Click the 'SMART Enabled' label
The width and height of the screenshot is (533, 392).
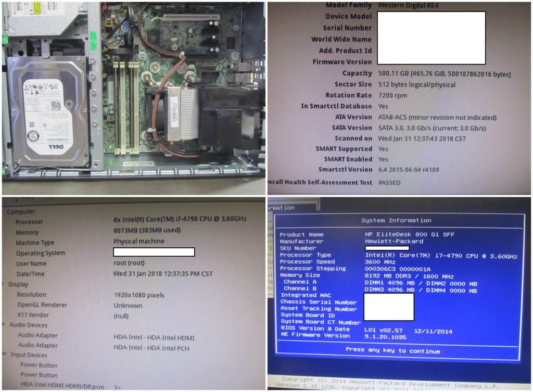tap(348, 159)
